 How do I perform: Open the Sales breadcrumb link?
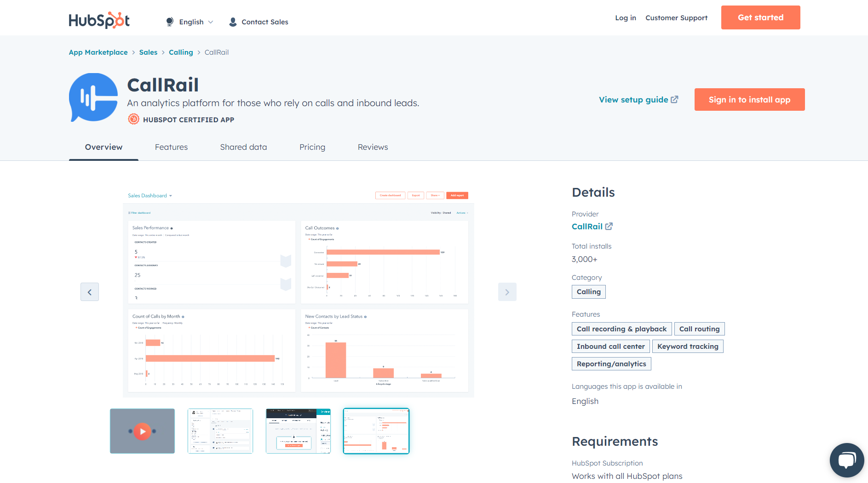pos(148,52)
